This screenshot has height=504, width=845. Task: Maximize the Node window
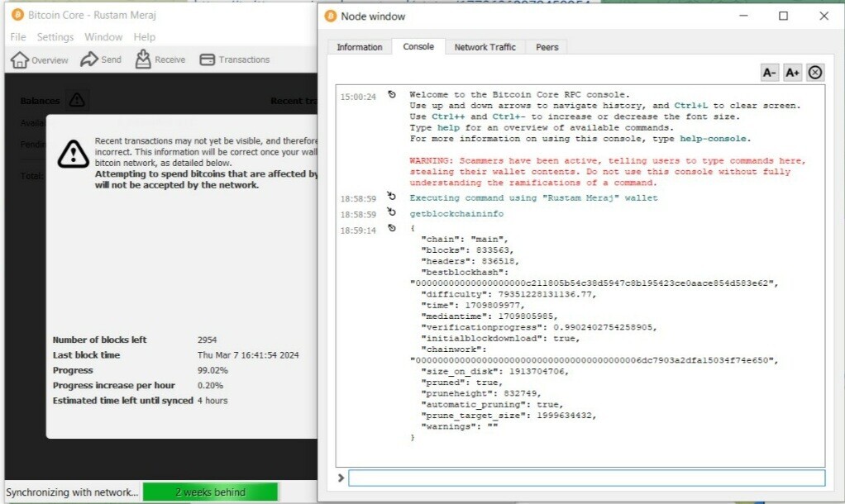click(784, 17)
